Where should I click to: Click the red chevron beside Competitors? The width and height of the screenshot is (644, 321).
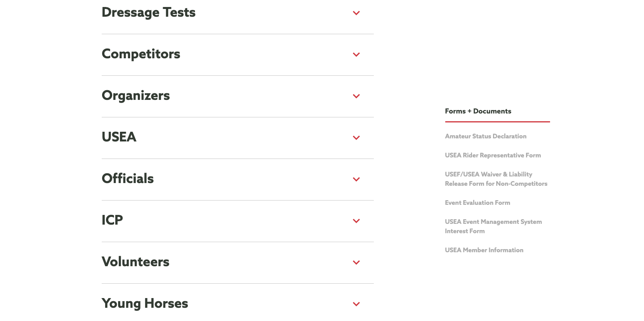(356, 55)
